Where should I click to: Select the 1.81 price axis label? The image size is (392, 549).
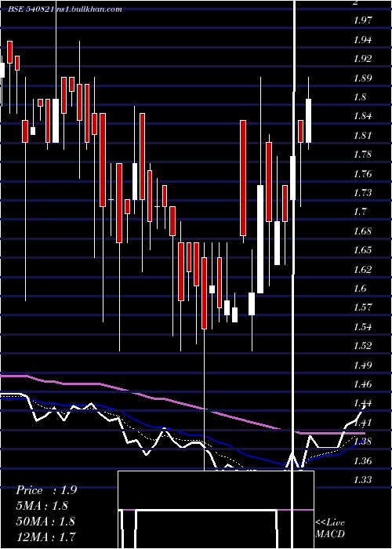[x=362, y=136]
